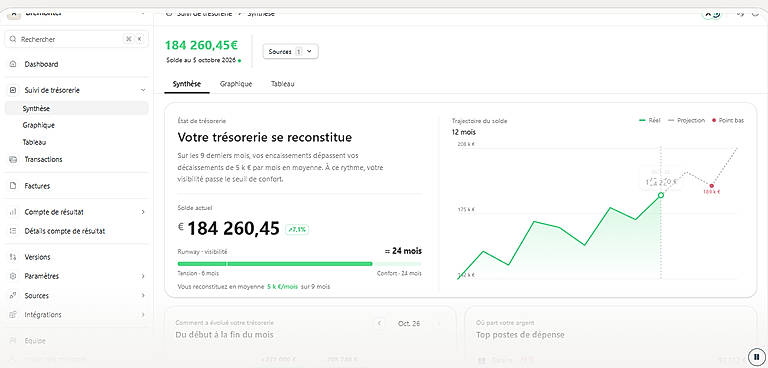The width and height of the screenshot is (768, 368).
Task: Click the Factures document icon
Action: [x=13, y=186]
